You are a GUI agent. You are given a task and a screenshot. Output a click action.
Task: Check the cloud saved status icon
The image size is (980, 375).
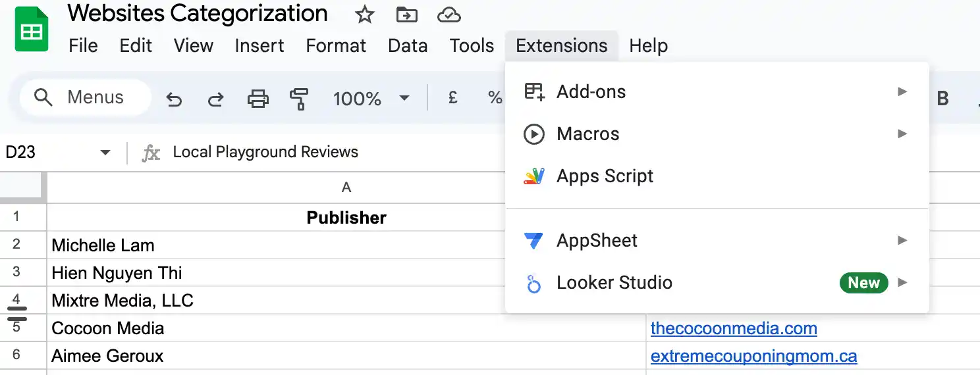(449, 14)
